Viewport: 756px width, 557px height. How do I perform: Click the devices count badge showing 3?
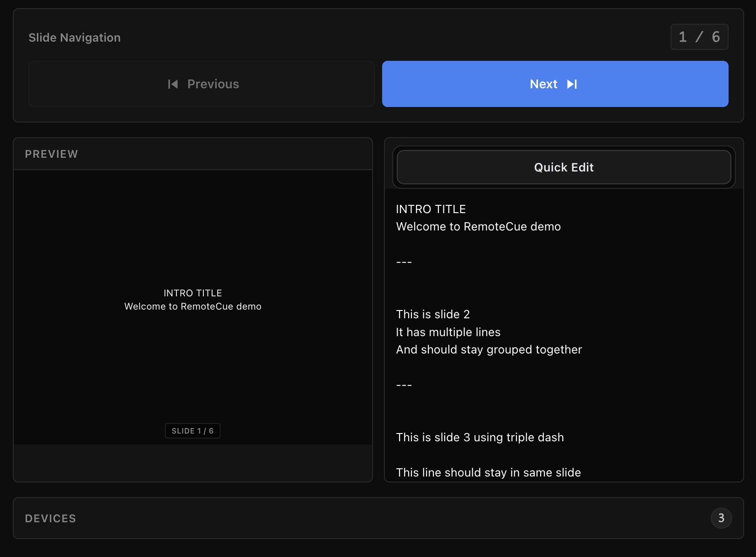click(721, 518)
